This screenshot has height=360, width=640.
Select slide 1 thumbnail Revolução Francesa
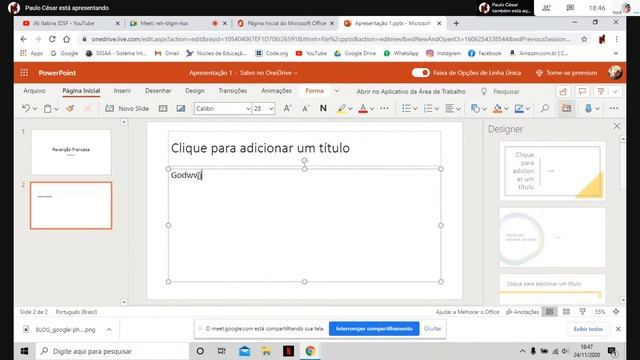[71, 152]
